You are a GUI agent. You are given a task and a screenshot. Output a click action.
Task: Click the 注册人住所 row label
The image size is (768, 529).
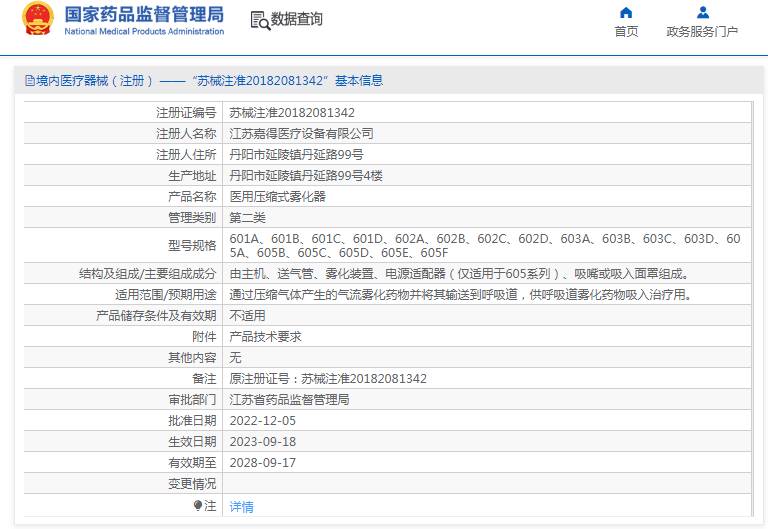[x=186, y=155]
